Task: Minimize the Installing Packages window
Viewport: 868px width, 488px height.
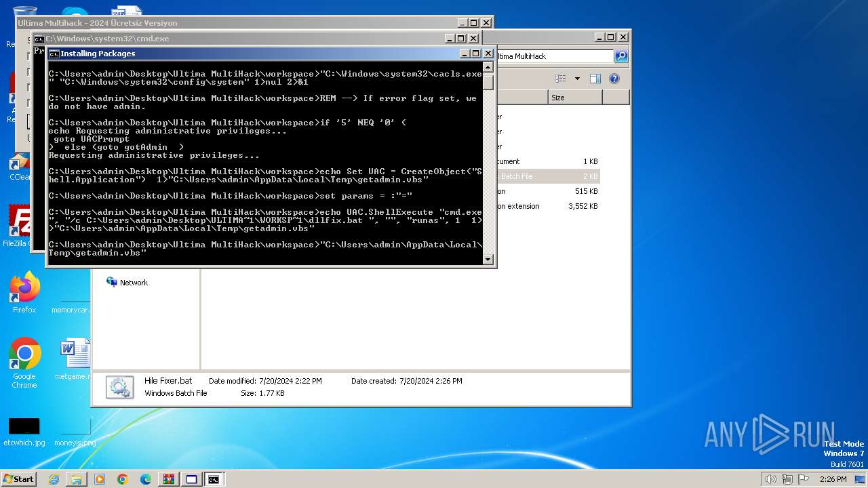Action: coord(465,54)
